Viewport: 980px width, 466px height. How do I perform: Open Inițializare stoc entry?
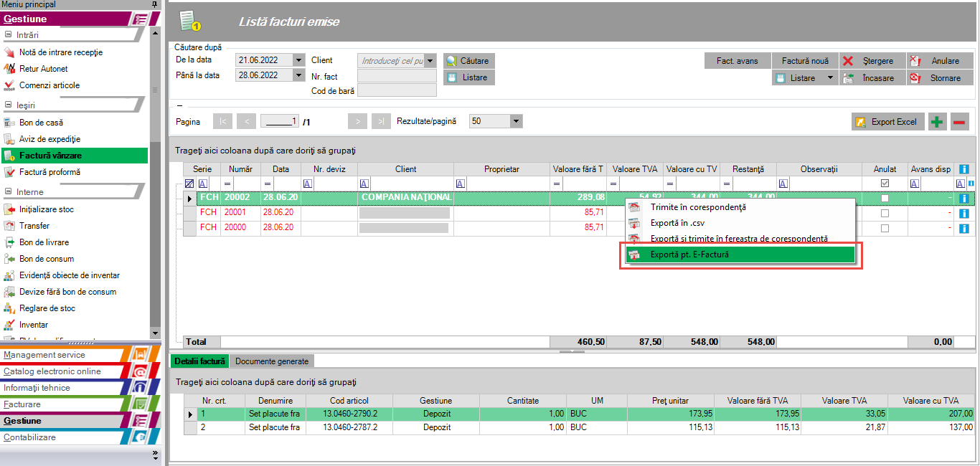(47, 209)
